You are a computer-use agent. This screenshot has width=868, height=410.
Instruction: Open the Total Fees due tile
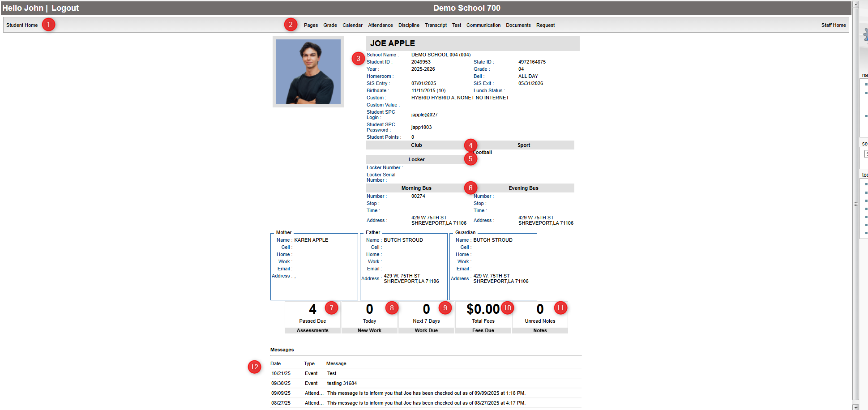point(483,317)
